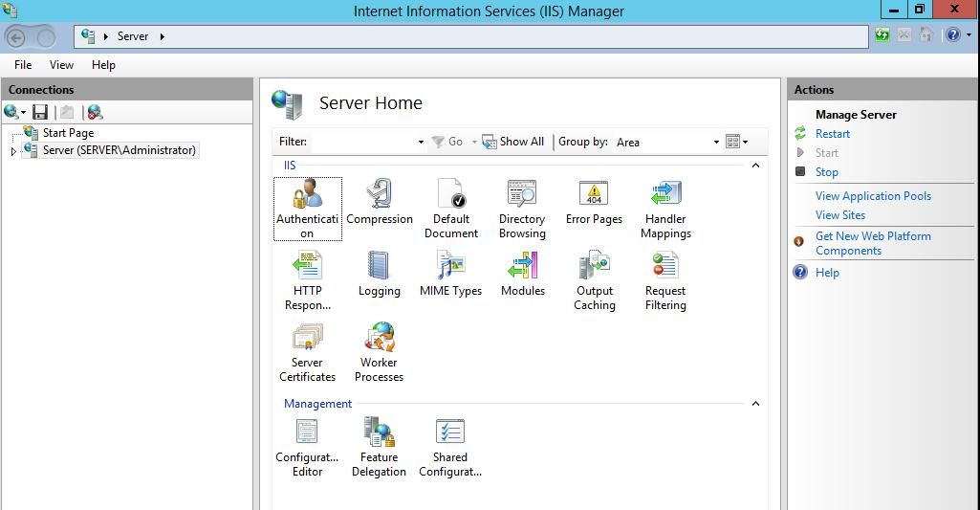Click inside the Filter input field
Viewport: 980px width, 510px height.
(363, 142)
